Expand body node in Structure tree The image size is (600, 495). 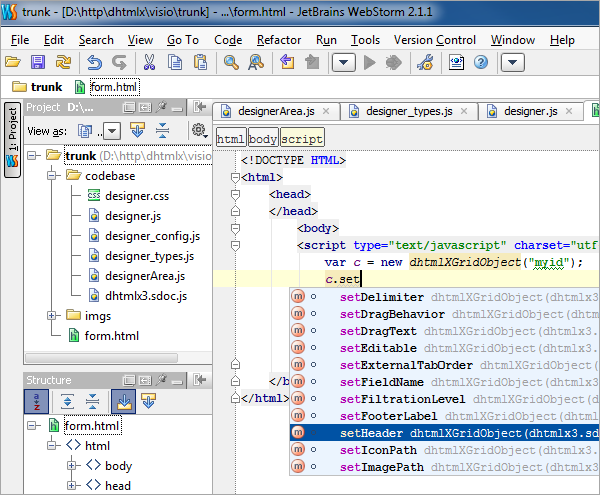72,466
